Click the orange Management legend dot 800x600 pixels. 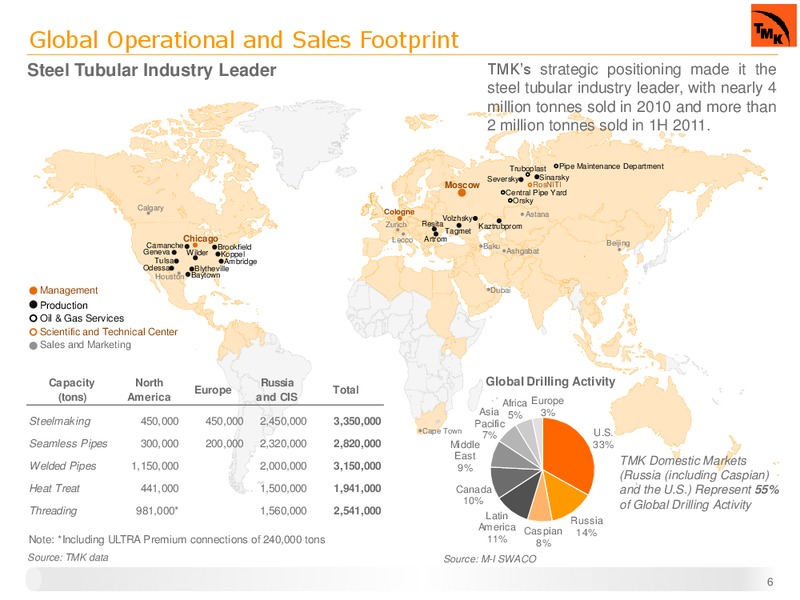coord(33,291)
